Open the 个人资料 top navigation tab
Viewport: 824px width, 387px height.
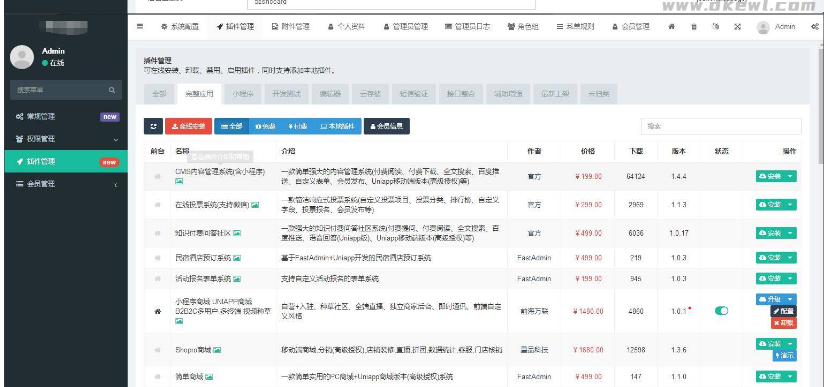tap(346, 26)
